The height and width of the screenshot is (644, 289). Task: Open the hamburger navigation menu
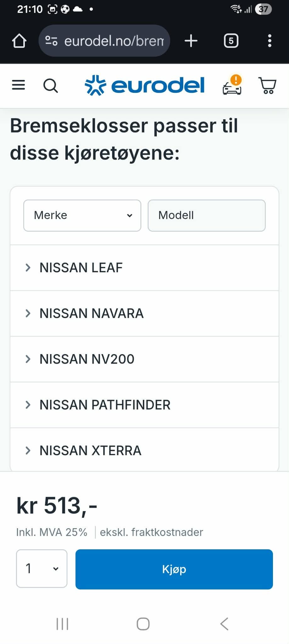pyautogui.click(x=18, y=85)
